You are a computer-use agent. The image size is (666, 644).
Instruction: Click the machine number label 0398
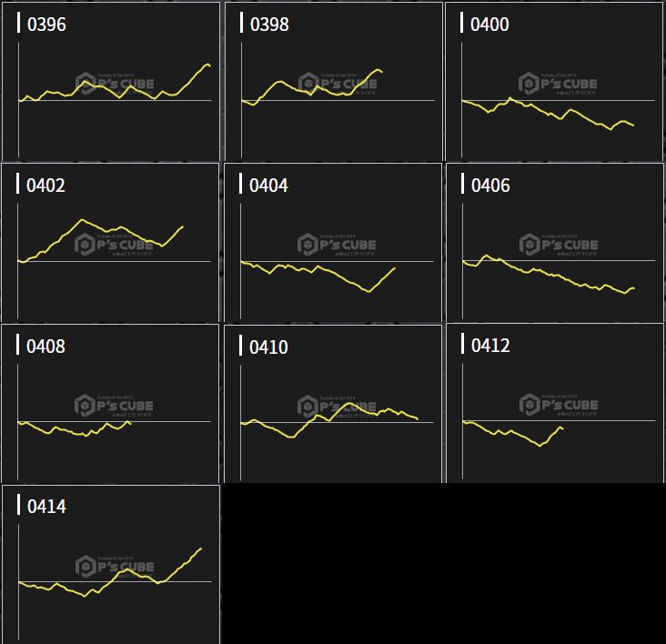[x=269, y=25]
